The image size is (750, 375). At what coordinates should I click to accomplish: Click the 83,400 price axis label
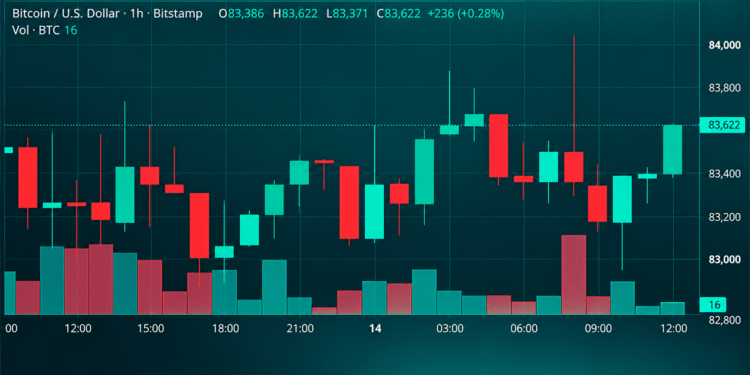coord(724,174)
